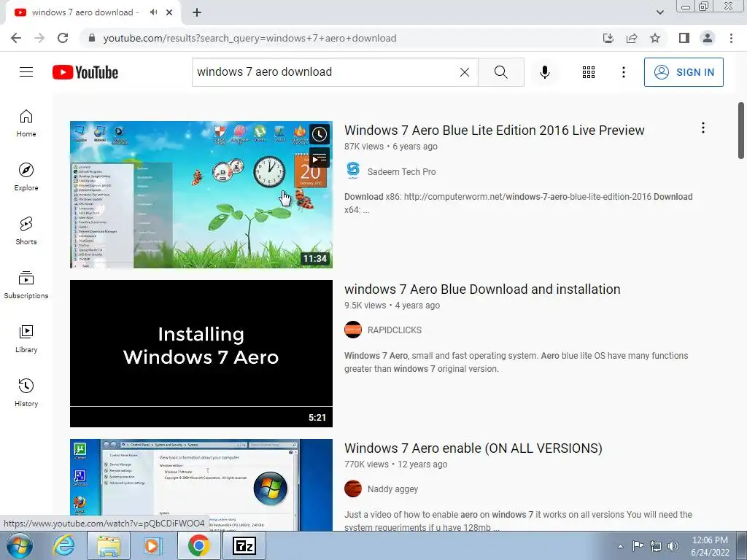Image resolution: width=747 pixels, height=560 pixels.
Task: Open windows 7 Aero Blue Download and installation
Action: pyautogui.click(x=482, y=289)
